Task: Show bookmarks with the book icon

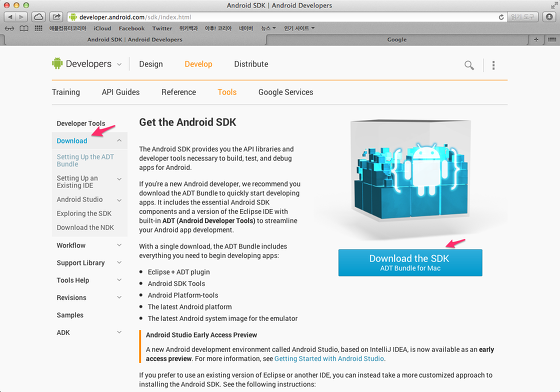Action: [x=24, y=28]
